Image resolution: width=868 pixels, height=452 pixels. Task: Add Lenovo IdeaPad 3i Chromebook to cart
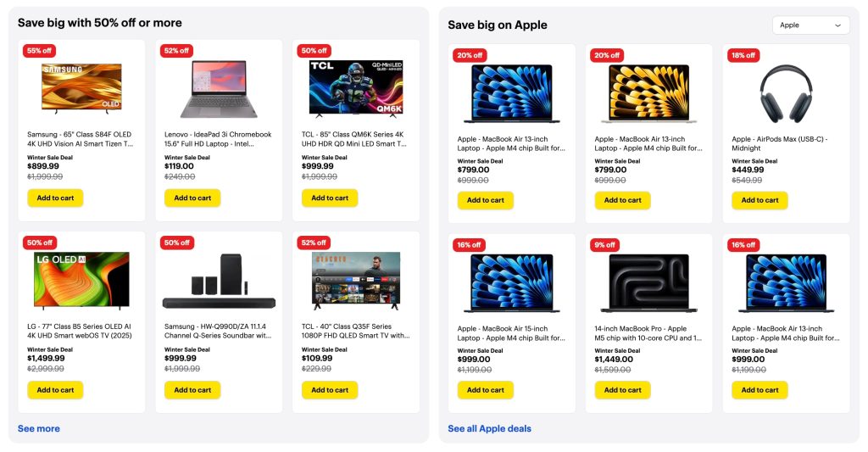(x=192, y=198)
